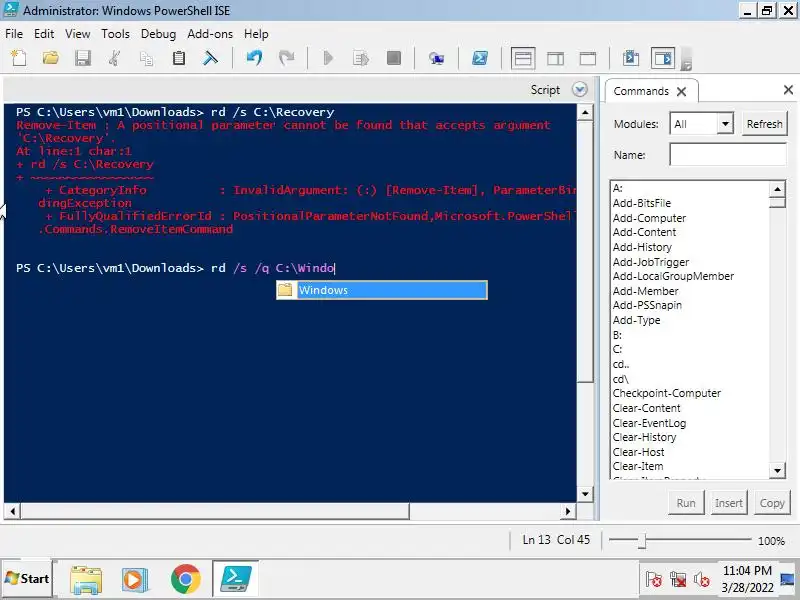Open the Debug menu
Viewport: 800px width, 600px height.
pyautogui.click(x=158, y=34)
